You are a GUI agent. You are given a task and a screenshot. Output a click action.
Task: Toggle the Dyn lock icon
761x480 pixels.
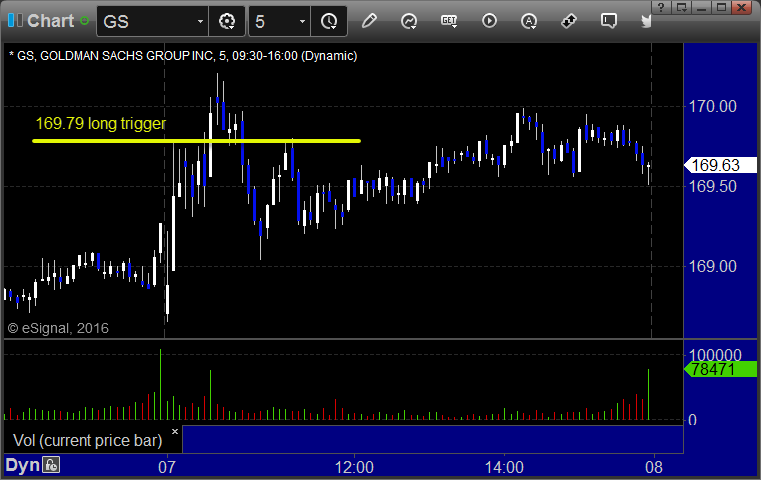click(x=51, y=465)
